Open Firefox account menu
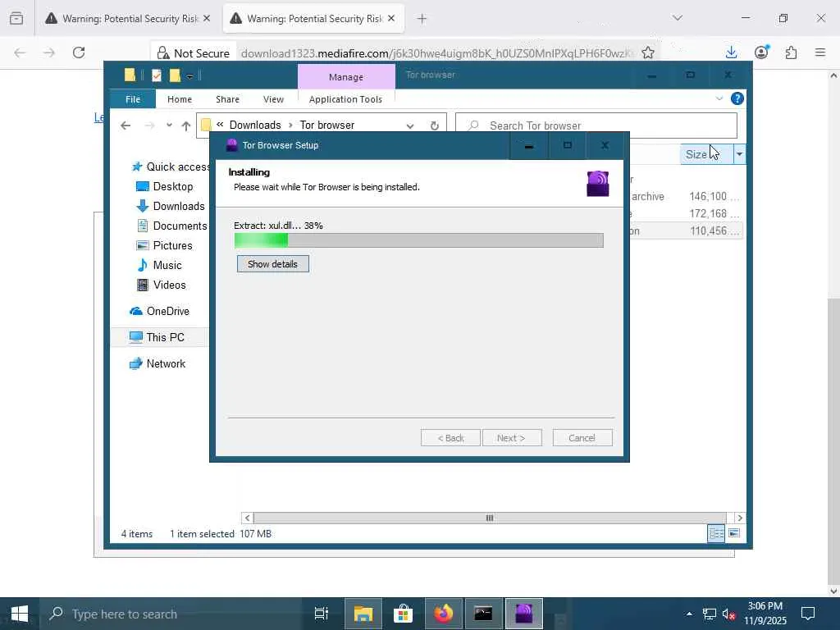The width and height of the screenshot is (840, 630). pos(761,52)
